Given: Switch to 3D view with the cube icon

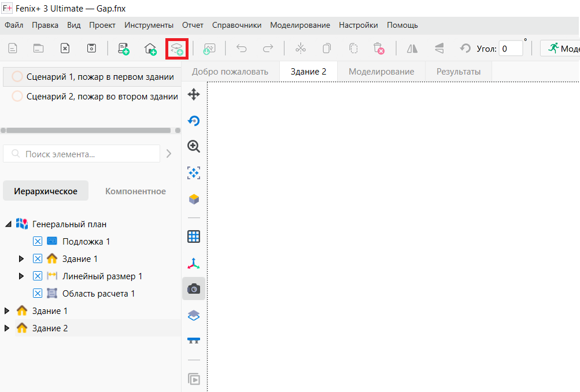Looking at the screenshot, I should (194, 199).
